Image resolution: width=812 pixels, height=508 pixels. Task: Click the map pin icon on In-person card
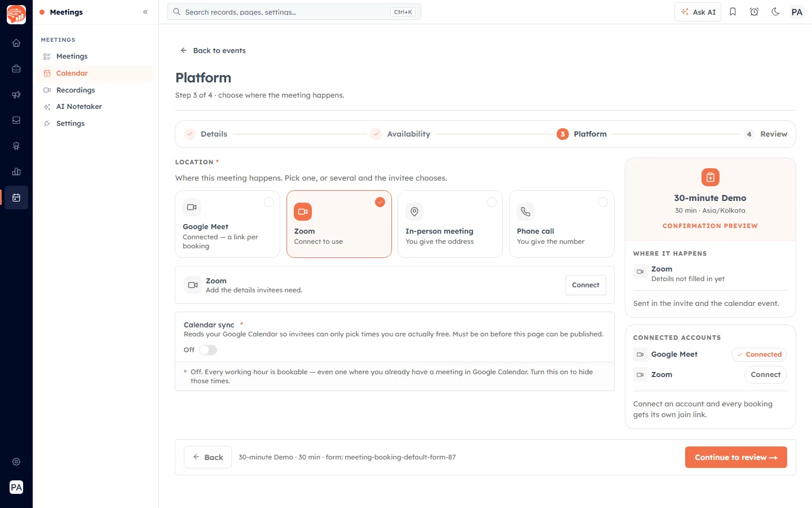[414, 212]
